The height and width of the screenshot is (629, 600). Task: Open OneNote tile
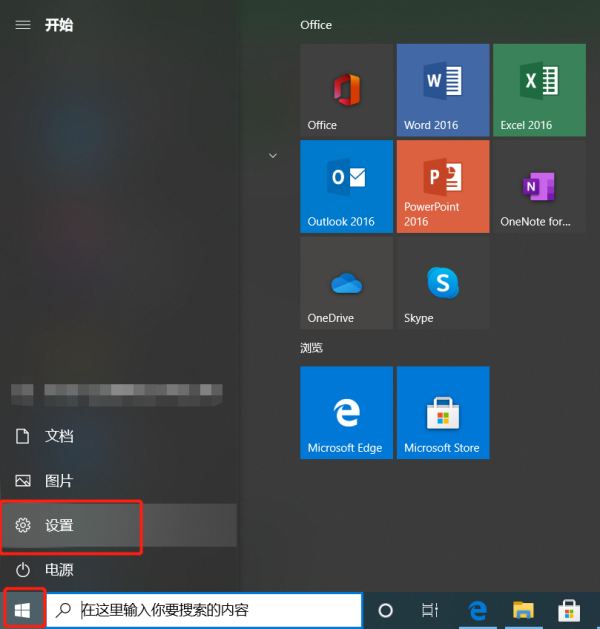pyautogui.click(x=539, y=186)
